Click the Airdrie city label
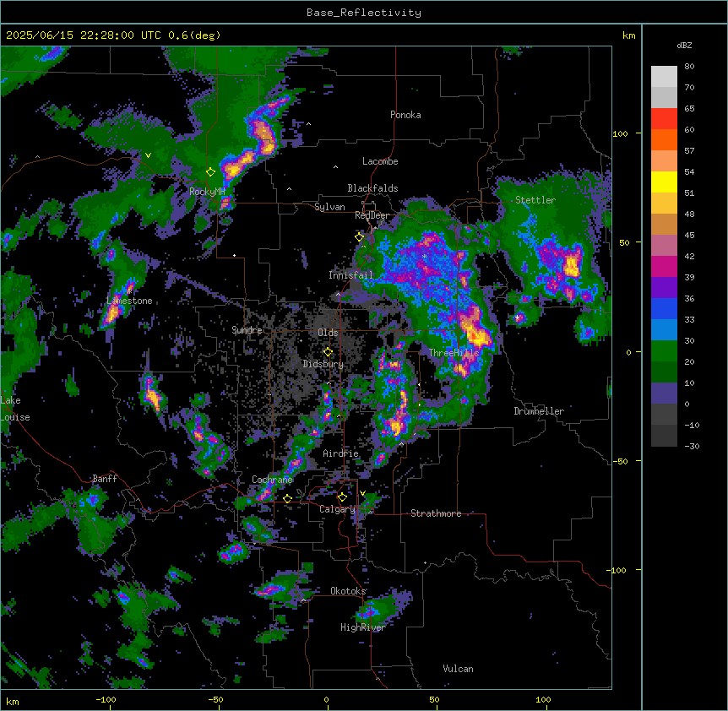This screenshot has width=728, height=711. point(341,453)
